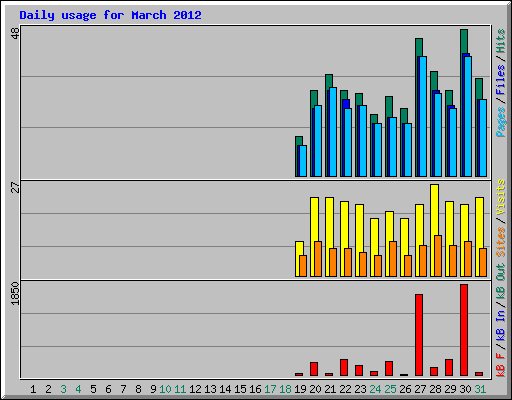Click day '1' on the date axis
This screenshot has height=400, width=512.
tap(33, 389)
